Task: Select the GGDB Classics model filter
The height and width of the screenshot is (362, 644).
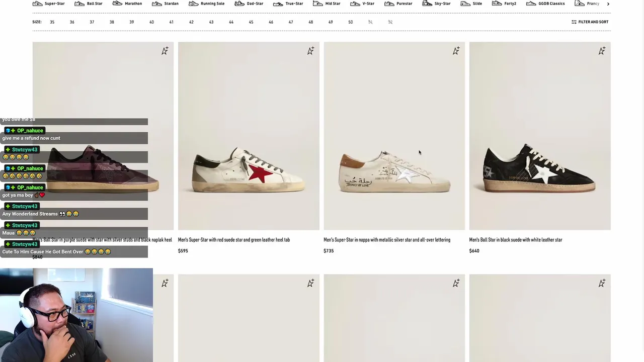Action: click(545, 4)
